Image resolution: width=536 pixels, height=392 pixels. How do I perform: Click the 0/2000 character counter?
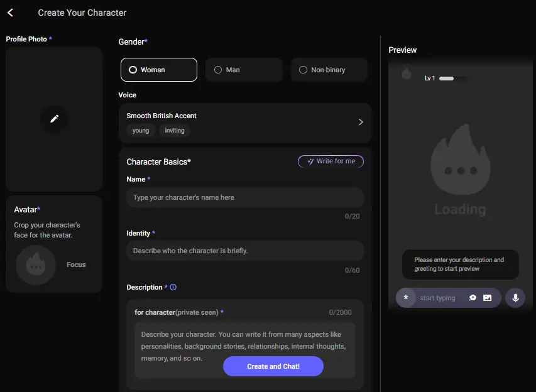pyautogui.click(x=340, y=312)
